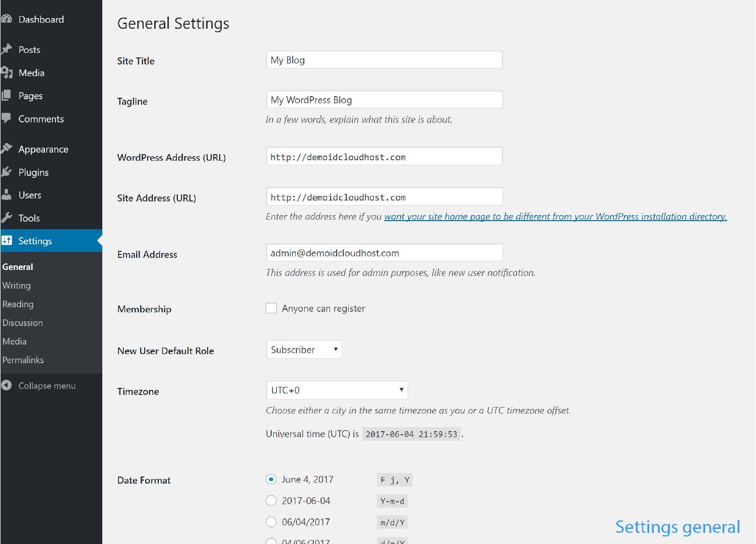Select the Appearance paintbrush icon
This screenshot has width=756, height=544.
[x=7, y=148]
